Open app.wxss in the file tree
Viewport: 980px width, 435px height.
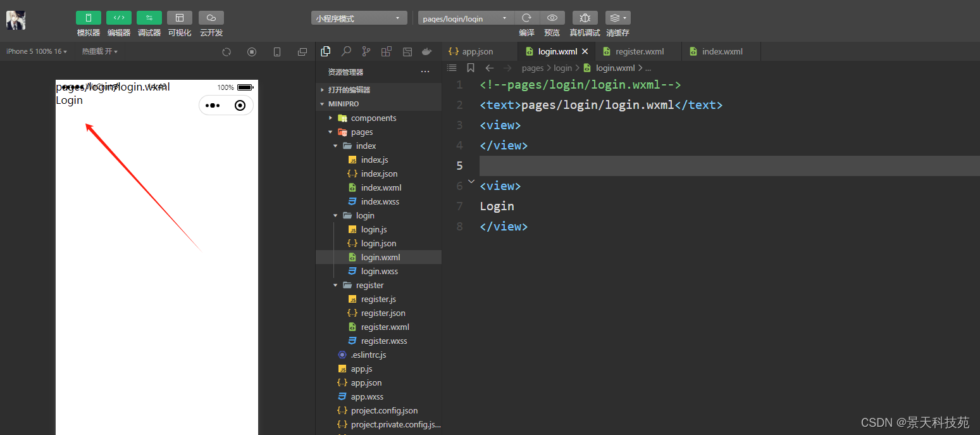click(x=378, y=396)
